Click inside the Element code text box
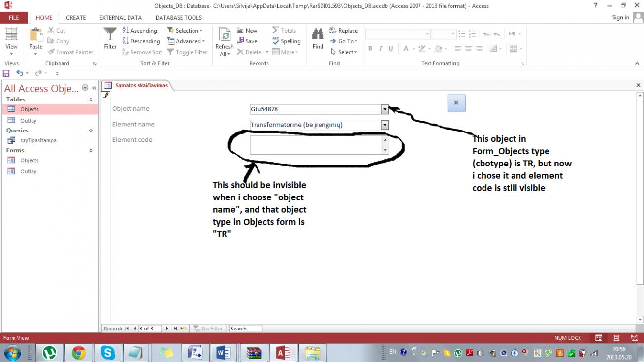The width and height of the screenshot is (644, 362). (x=315, y=145)
